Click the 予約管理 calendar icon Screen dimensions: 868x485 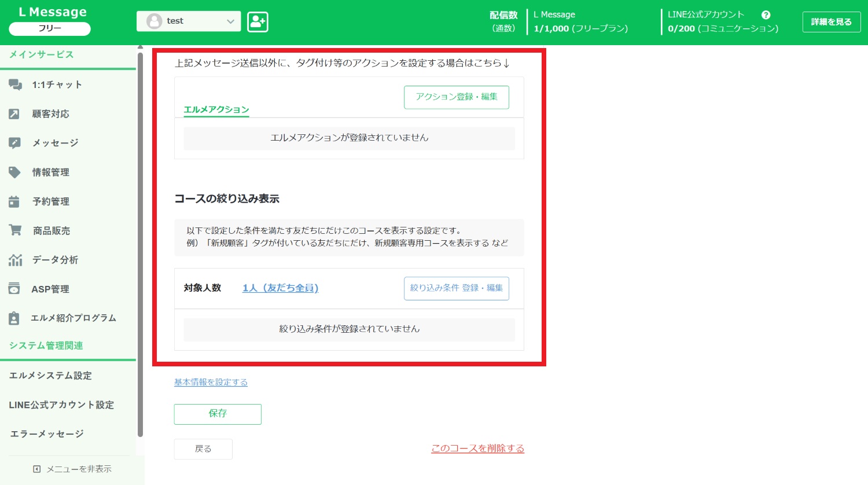click(14, 201)
